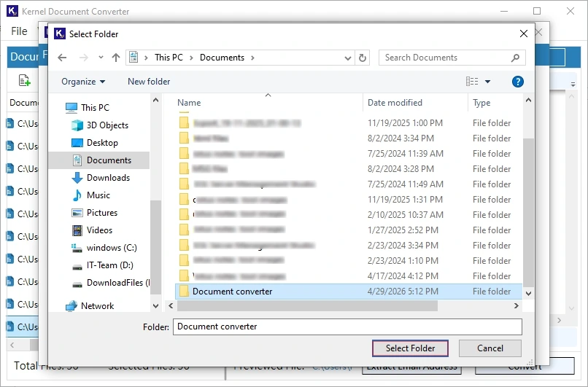Sort by the Date modified column
Screen dimensions: 588x387
coord(395,103)
